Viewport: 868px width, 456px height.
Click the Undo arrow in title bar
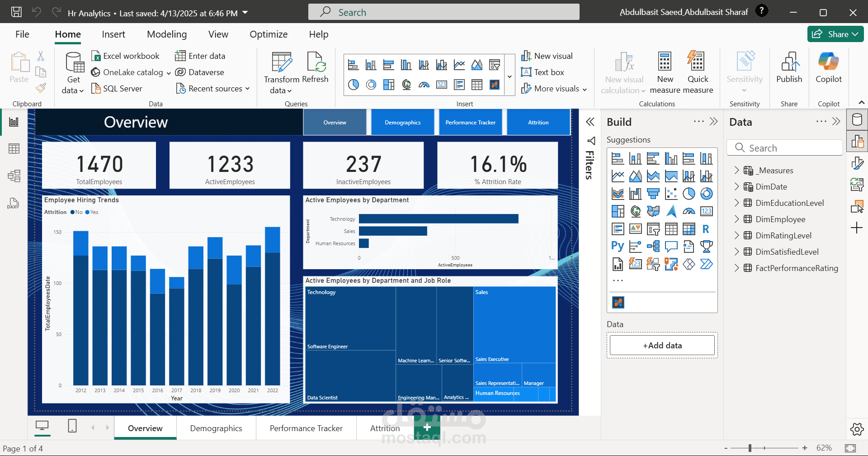[x=37, y=12]
